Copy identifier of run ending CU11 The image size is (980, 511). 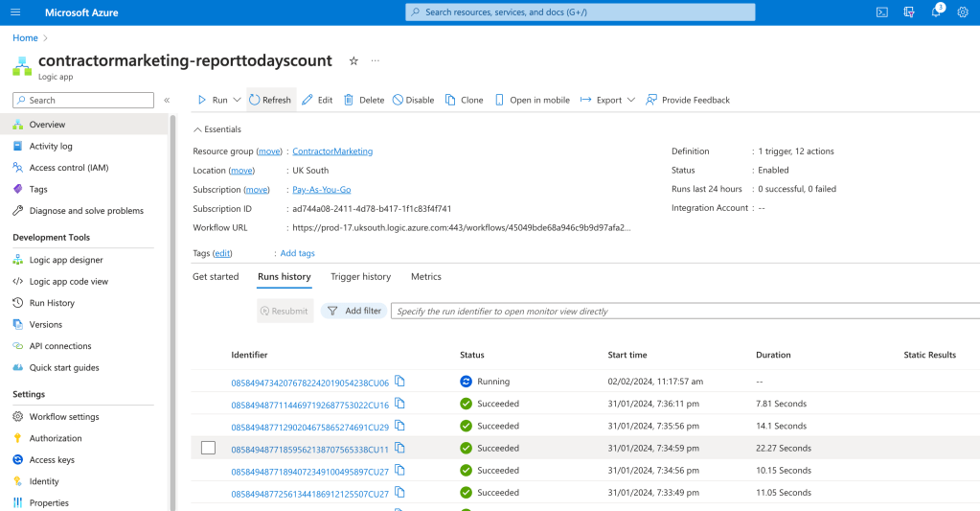pos(400,448)
